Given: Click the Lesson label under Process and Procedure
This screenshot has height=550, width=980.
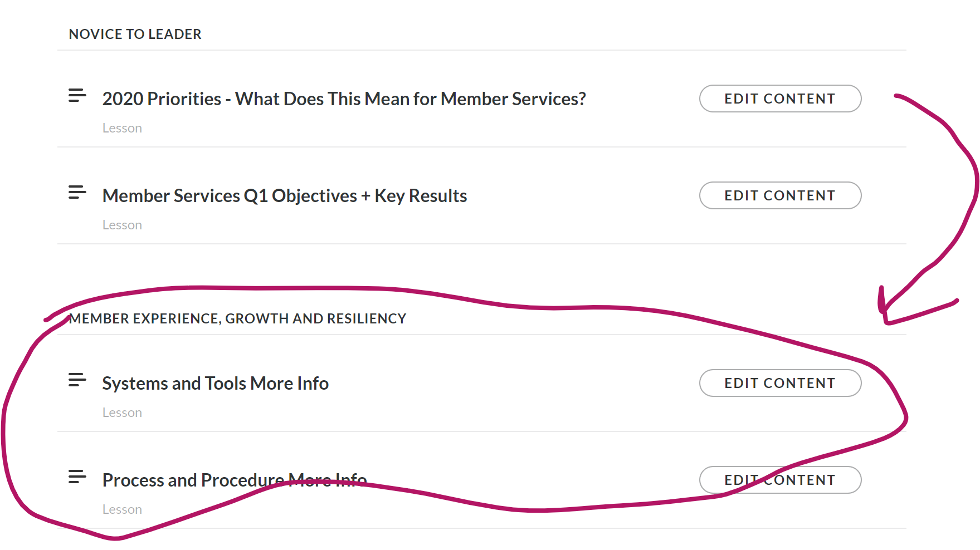Looking at the screenshot, I should (x=122, y=510).
